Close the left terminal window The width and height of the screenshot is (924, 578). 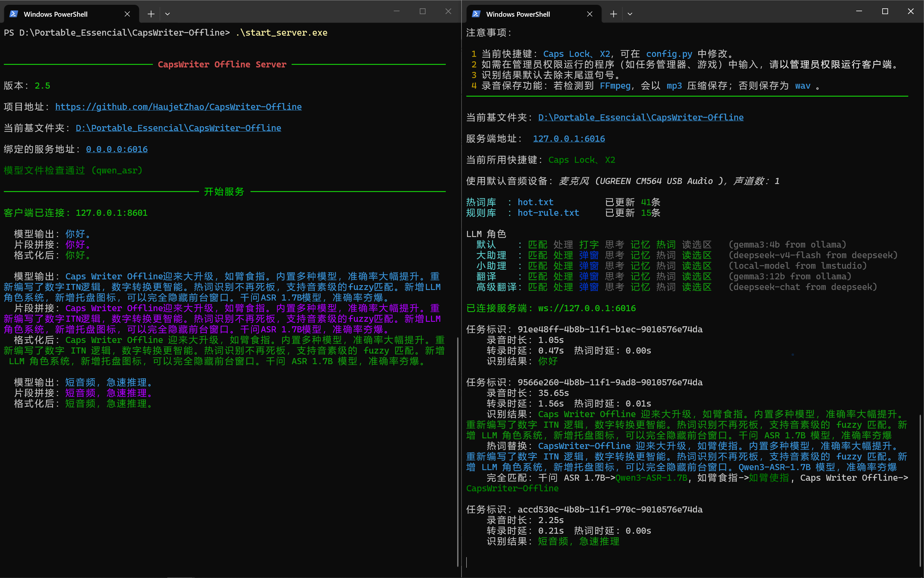(x=448, y=12)
